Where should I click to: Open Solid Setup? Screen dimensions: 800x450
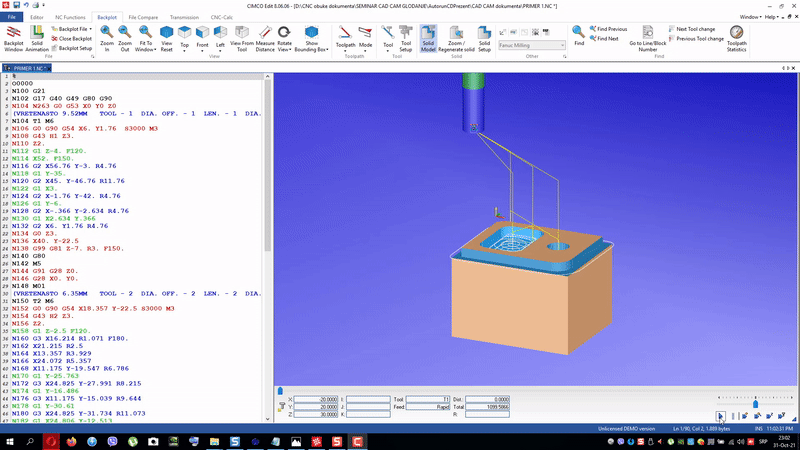[x=484, y=39]
